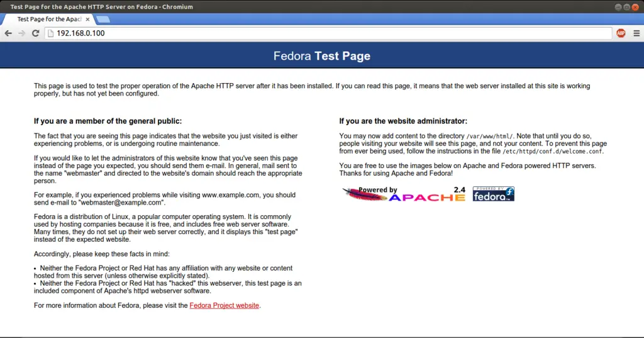Click the /etc/httpd/conf.d/welcome.conf path text
The height and width of the screenshot is (338, 644).
click(553, 151)
